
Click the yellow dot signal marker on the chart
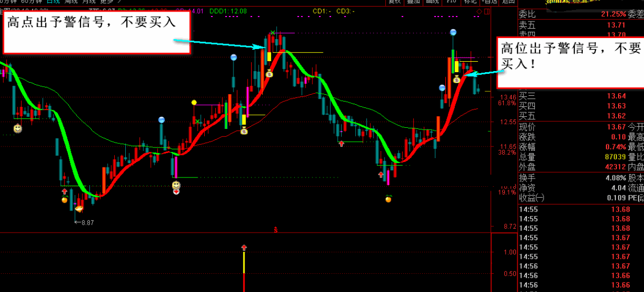(194, 102)
